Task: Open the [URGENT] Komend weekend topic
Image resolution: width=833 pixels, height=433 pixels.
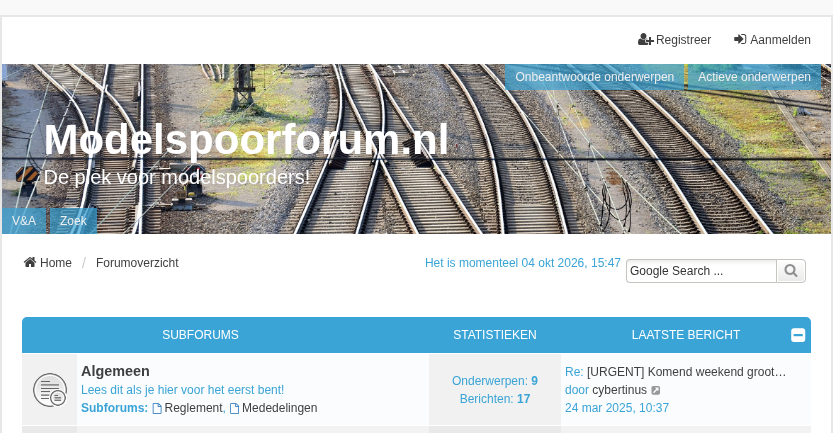Action: click(686, 372)
